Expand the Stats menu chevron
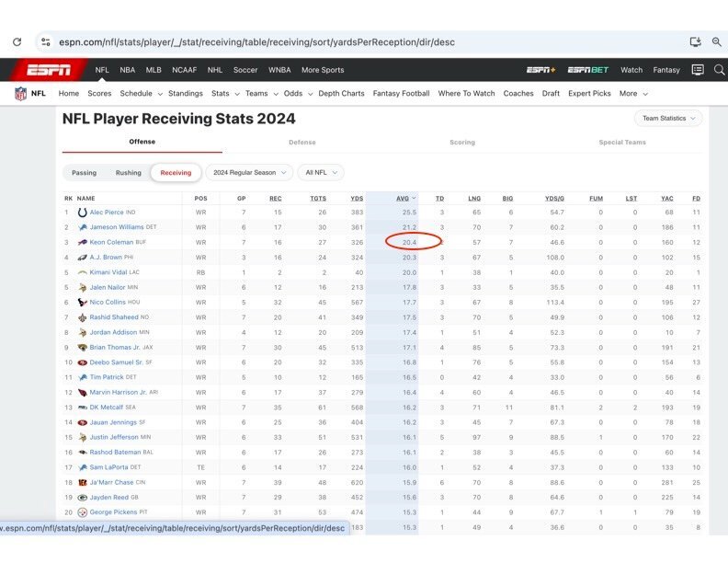Screen dimensions: 728x563 pos(237,94)
